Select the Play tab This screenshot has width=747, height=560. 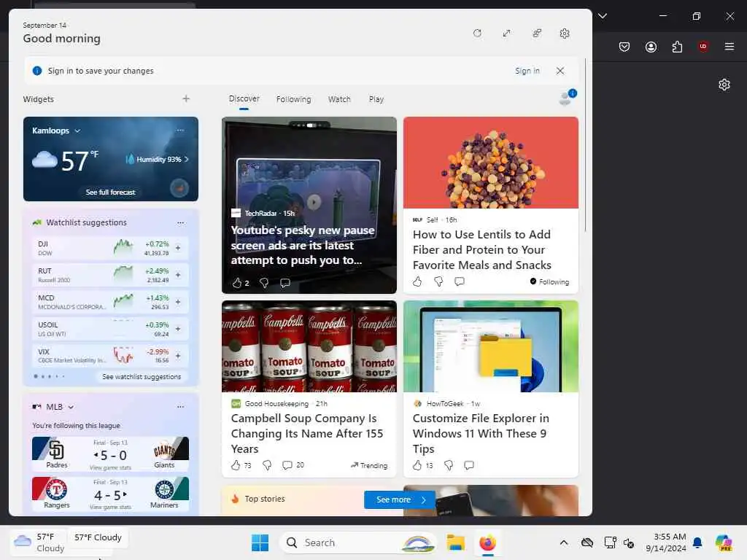point(376,99)
